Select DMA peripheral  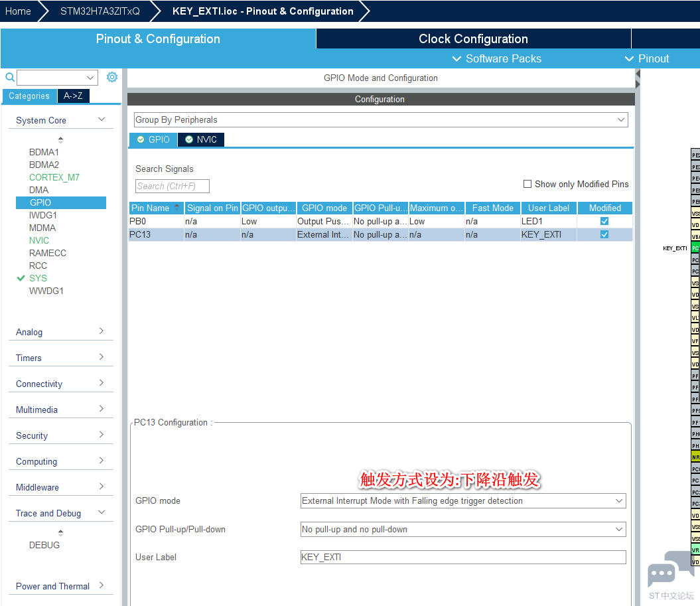[x=39, y=190]
